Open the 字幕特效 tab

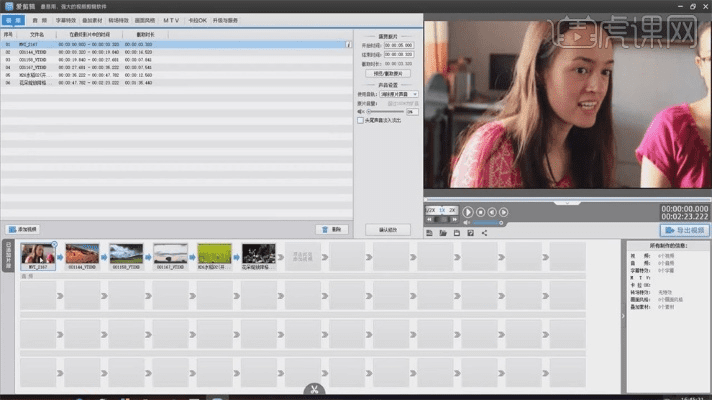click(65, 19)
